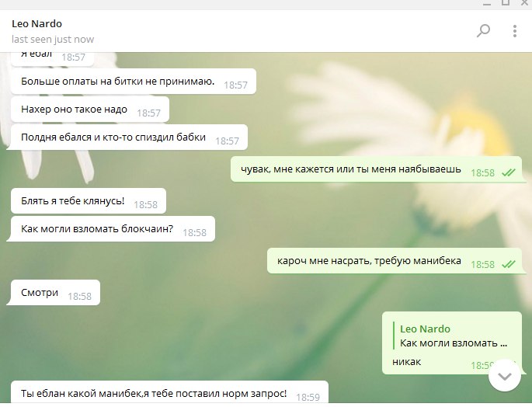Image resolution: width=532 pixels, height=407 pixels.
Task: Select the 'Смотри' message bubble
Action: coord(54,293)
